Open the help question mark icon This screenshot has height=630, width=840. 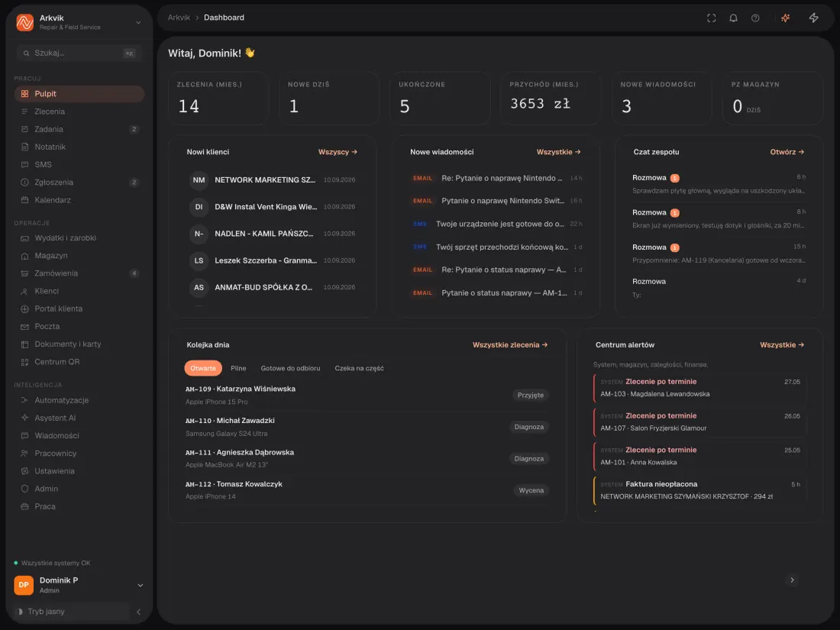point(755,18)
